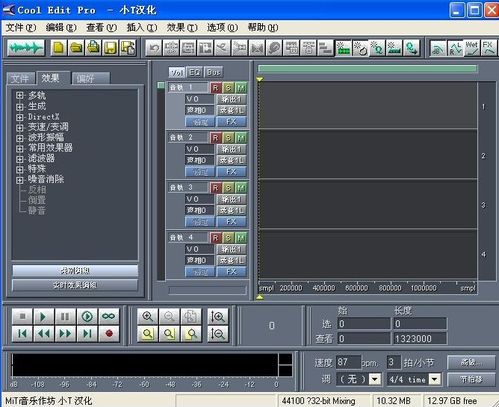This screenshot has height=407, width=499.
Task: Zoom in vertically icon
Action: point(218,316)
